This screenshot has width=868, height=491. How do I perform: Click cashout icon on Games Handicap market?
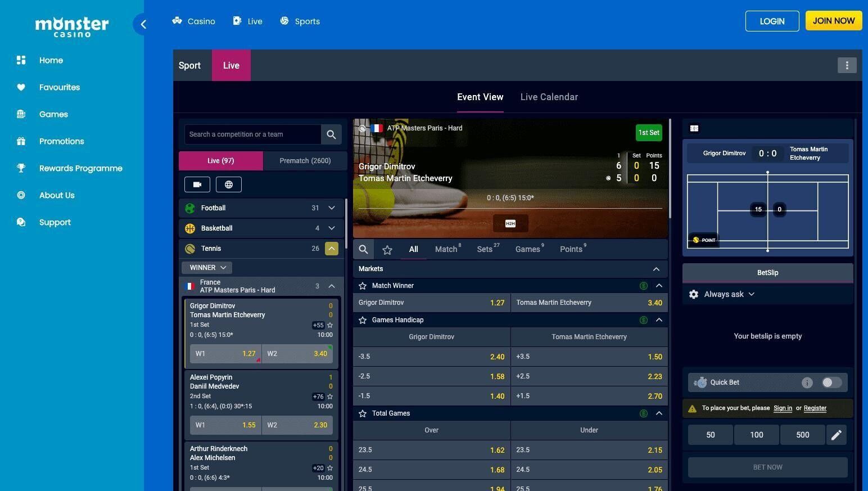[x=643, y=320]
